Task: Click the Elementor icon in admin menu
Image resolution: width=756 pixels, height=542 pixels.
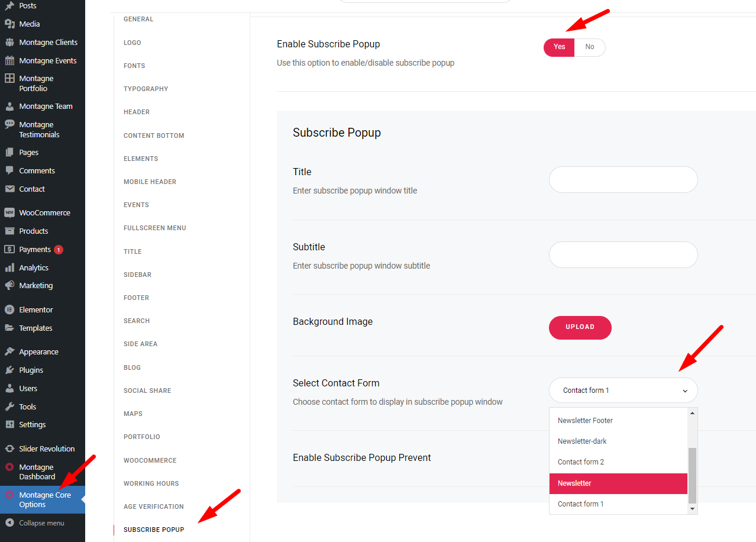Action: (x=9, y=309)
